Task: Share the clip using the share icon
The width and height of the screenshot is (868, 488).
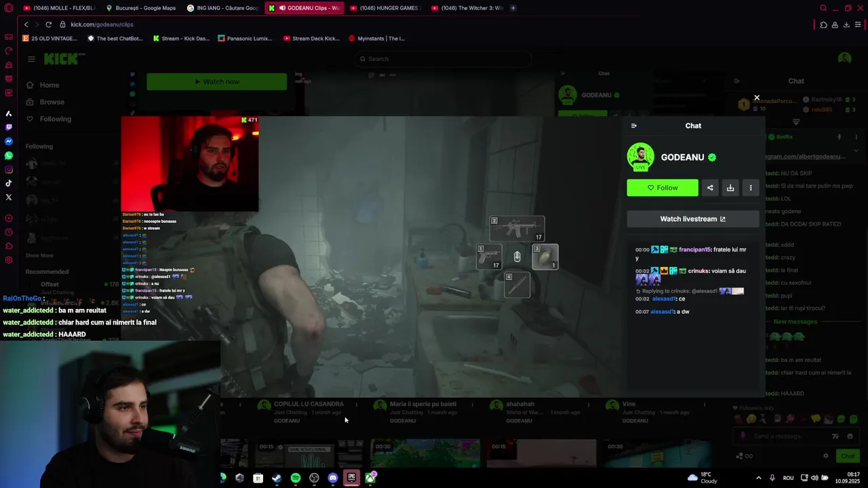Action: 710,188
